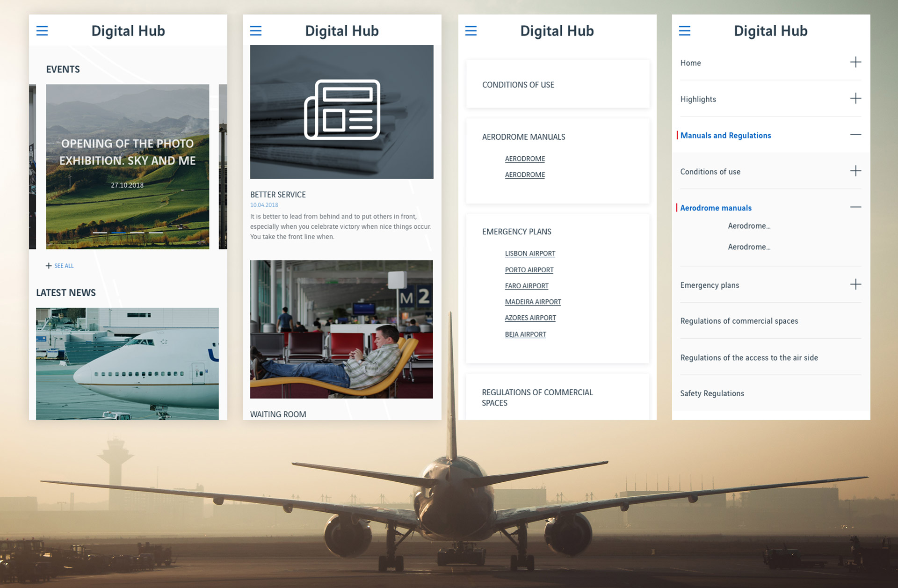The width and height of the screenshot is (898, 588).
Task: Tap hamburger icon on navigation menu screen
Action: pyautogui.click(x=685, y=31)
